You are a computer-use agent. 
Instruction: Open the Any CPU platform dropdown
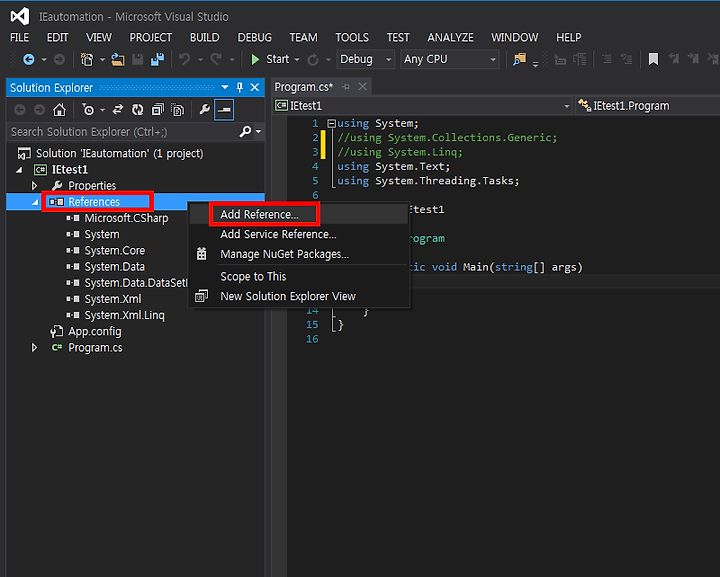pyautogui.click(x=450, y=59)
